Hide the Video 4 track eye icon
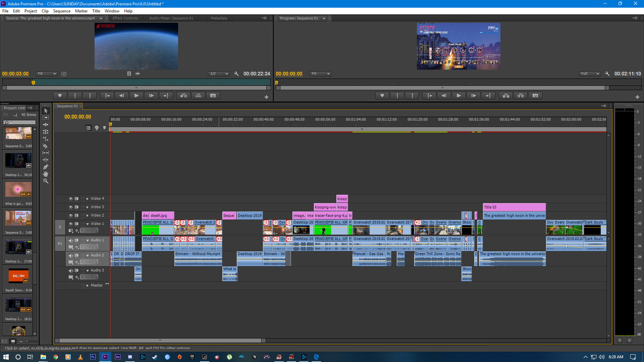 pos(71,199)
